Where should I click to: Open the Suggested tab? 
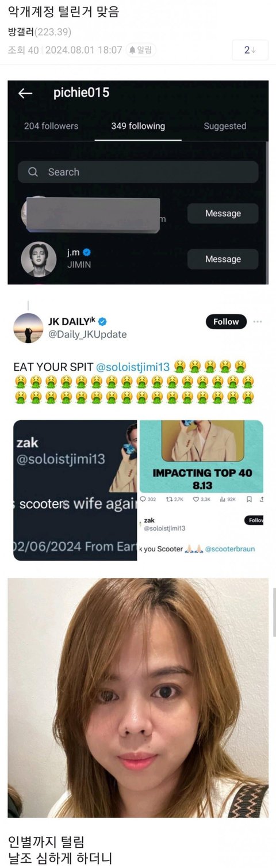225,126
